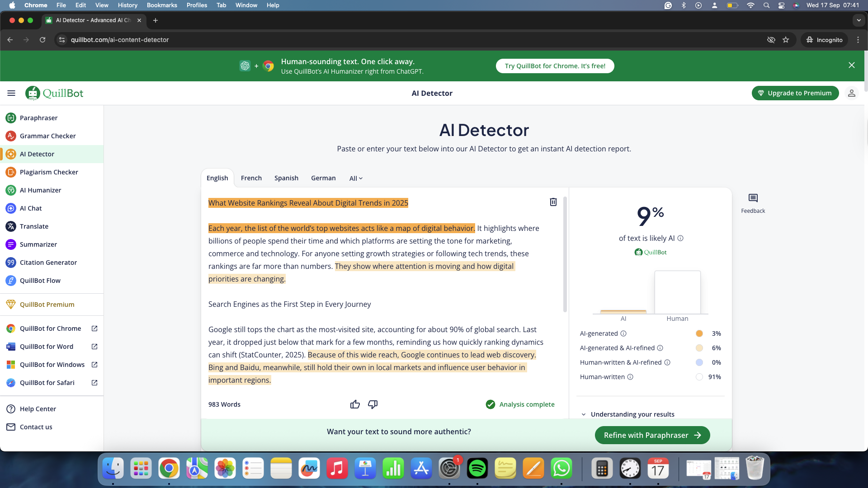Open QuillBot Premium diamond entry
The height and width of the screenshot is (488, 868).
[52, 305]
